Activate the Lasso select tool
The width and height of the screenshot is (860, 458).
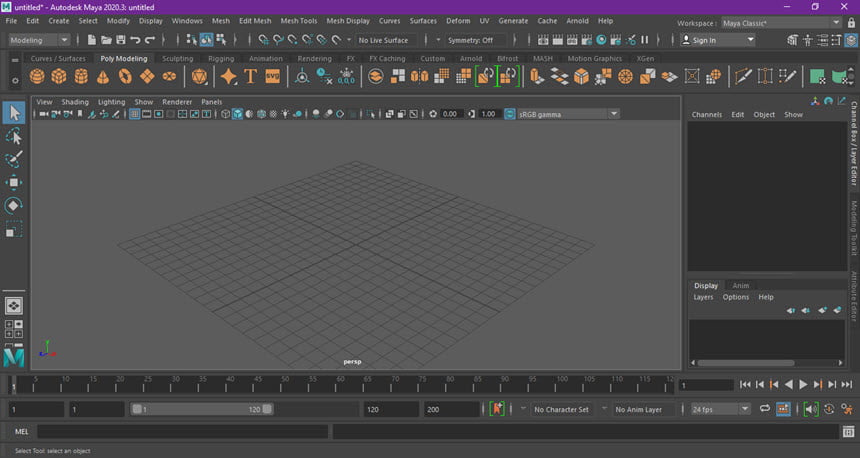[14, 136]
